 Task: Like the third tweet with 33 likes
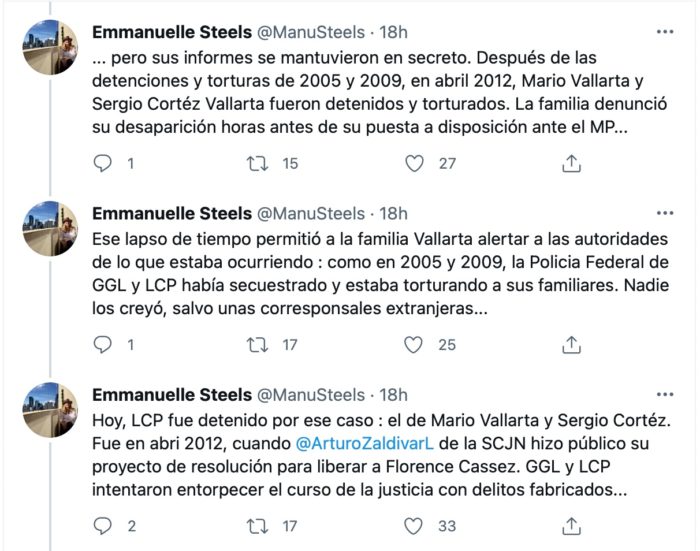click(x=413, y=525)
